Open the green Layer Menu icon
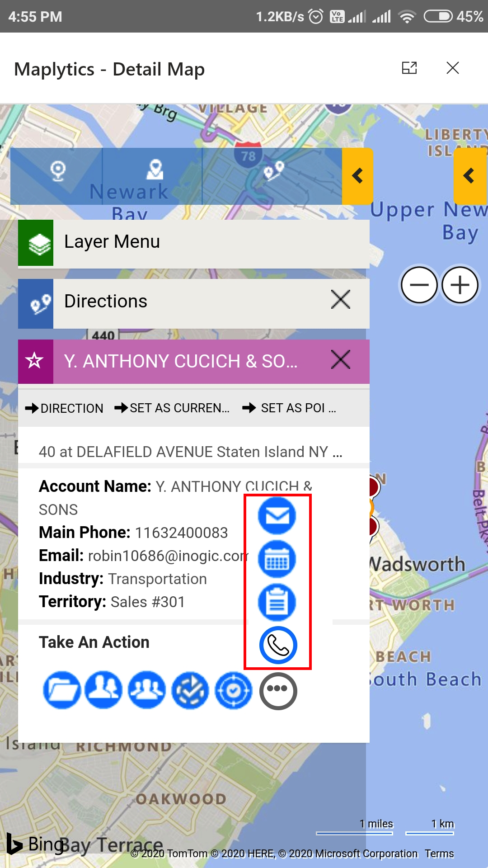 click(36, 243)
